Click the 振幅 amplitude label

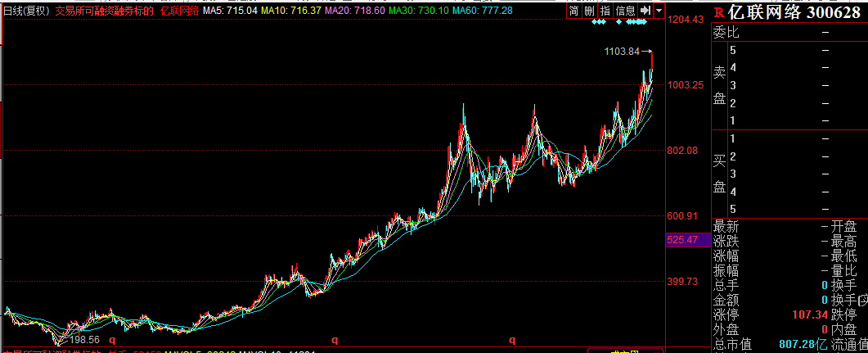click(726, 270)
